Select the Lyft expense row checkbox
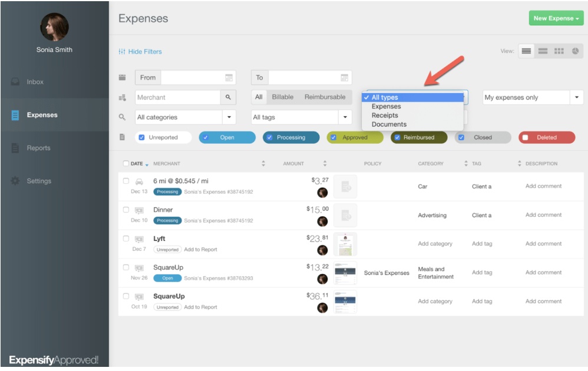Screen dimensions: 588x371 click(x=126, y=238)
